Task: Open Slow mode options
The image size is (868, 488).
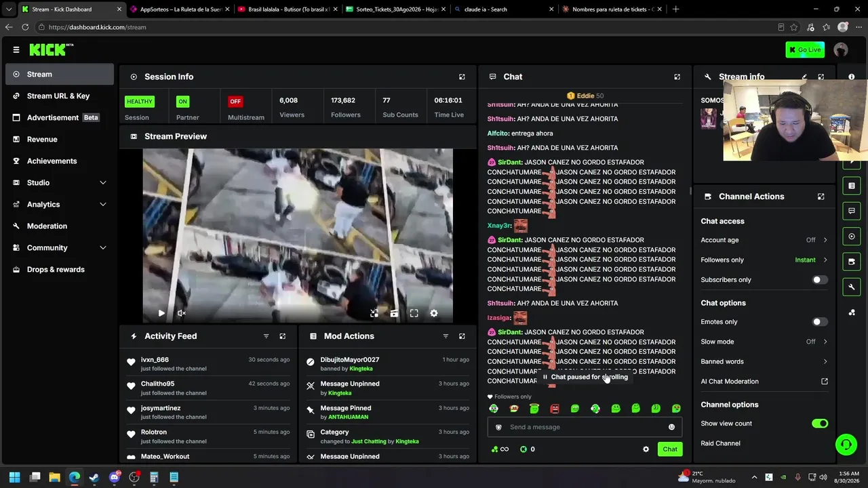Action: 764,342
